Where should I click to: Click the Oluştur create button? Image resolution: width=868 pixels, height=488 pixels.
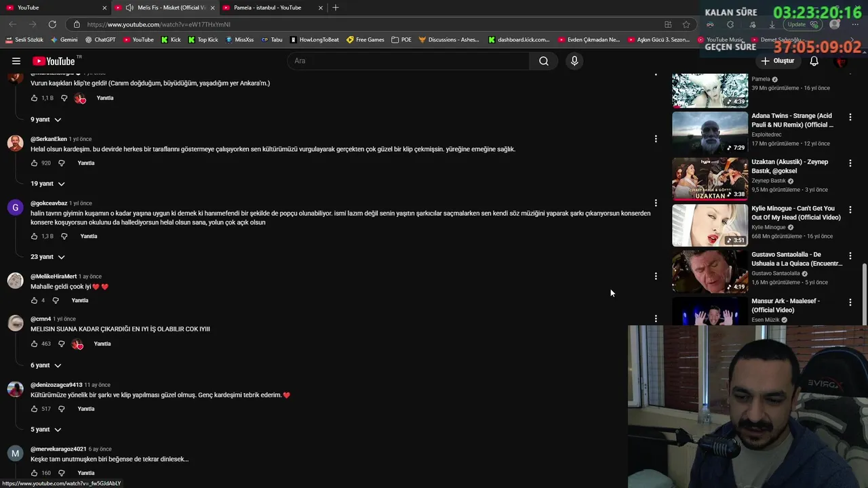(777, 61)
